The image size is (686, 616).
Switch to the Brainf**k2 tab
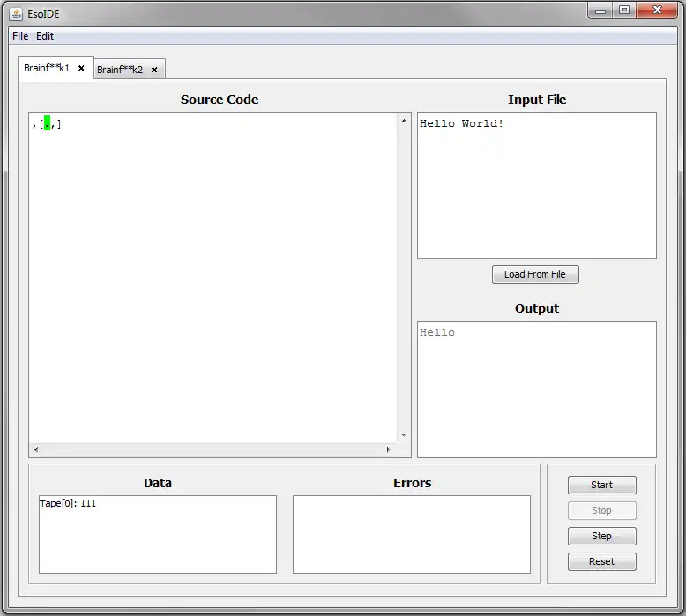coord(119,70)
